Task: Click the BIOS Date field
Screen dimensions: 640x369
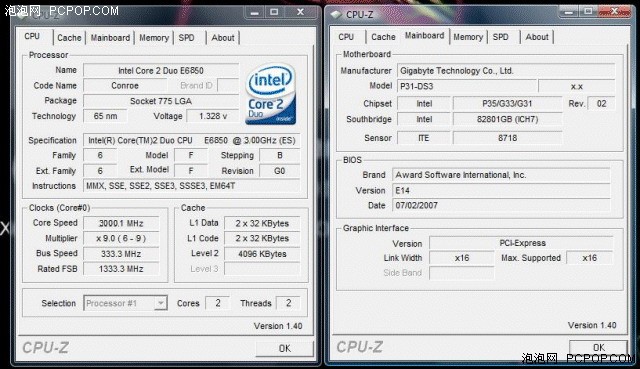Action: (x=501, y=205)
